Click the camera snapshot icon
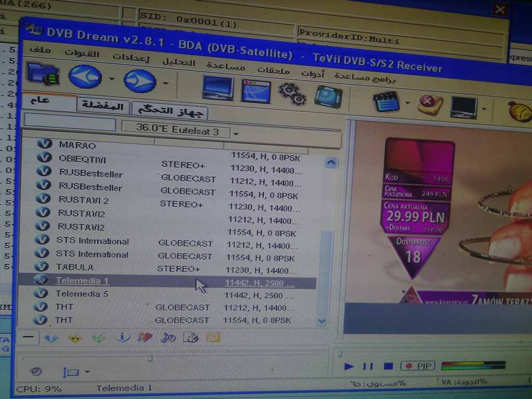 [328, 97]
